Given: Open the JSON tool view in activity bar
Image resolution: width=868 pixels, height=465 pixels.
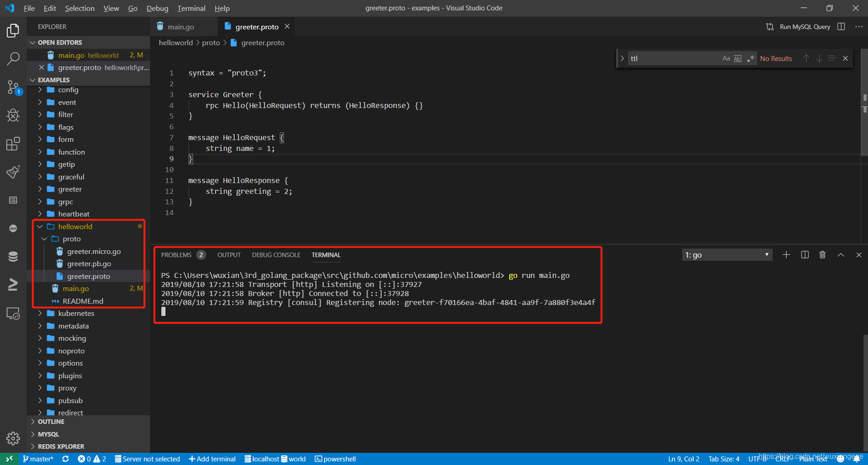Looking at the screenshot, I should pos(13,228).
